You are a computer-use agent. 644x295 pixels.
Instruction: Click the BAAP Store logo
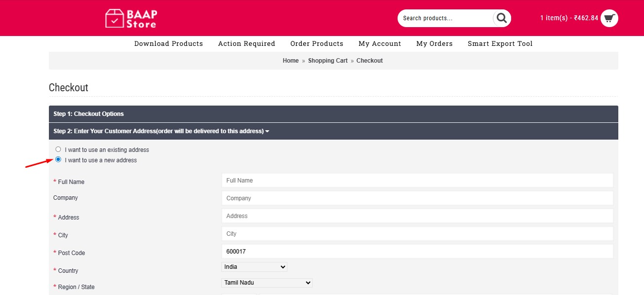pos(131,18)
